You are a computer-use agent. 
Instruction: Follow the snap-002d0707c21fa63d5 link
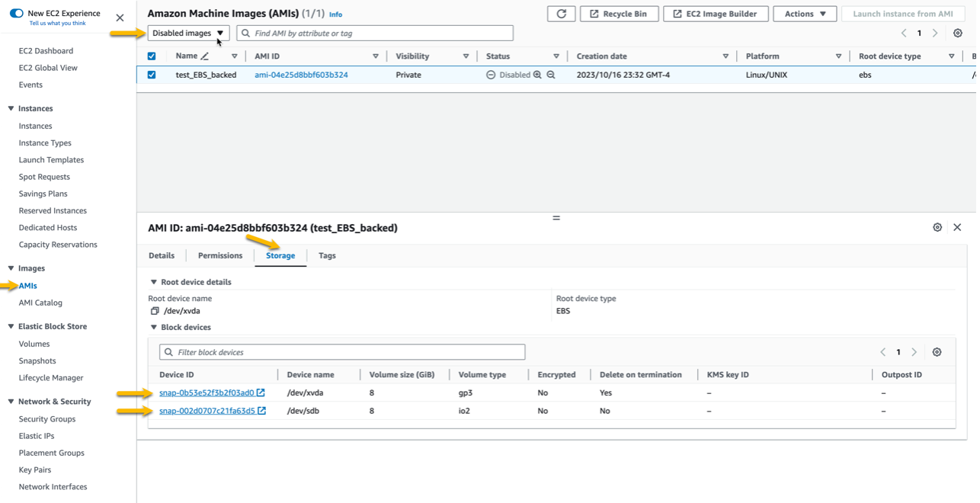coord(206,410)
